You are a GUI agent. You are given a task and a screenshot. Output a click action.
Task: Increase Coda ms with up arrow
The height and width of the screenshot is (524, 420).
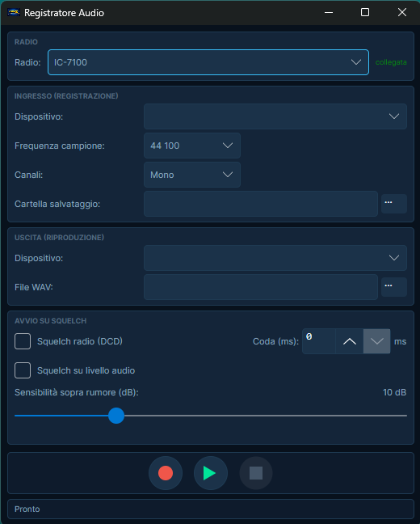point(350,341)
